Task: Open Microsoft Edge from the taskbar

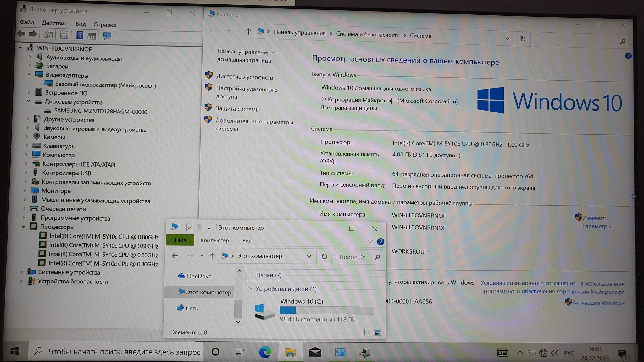Action: point(265,352)
